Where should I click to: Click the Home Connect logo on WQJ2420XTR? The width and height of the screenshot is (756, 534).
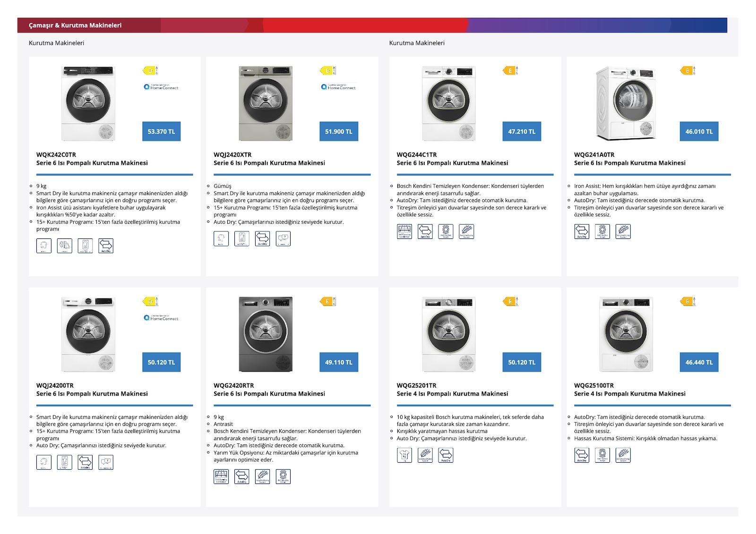338,87
